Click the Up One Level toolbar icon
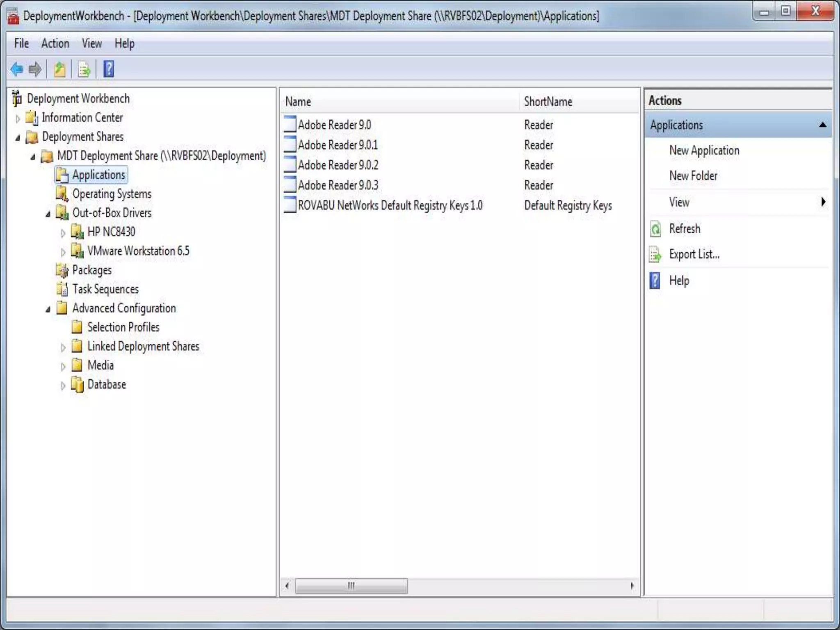 pos(60,69)
